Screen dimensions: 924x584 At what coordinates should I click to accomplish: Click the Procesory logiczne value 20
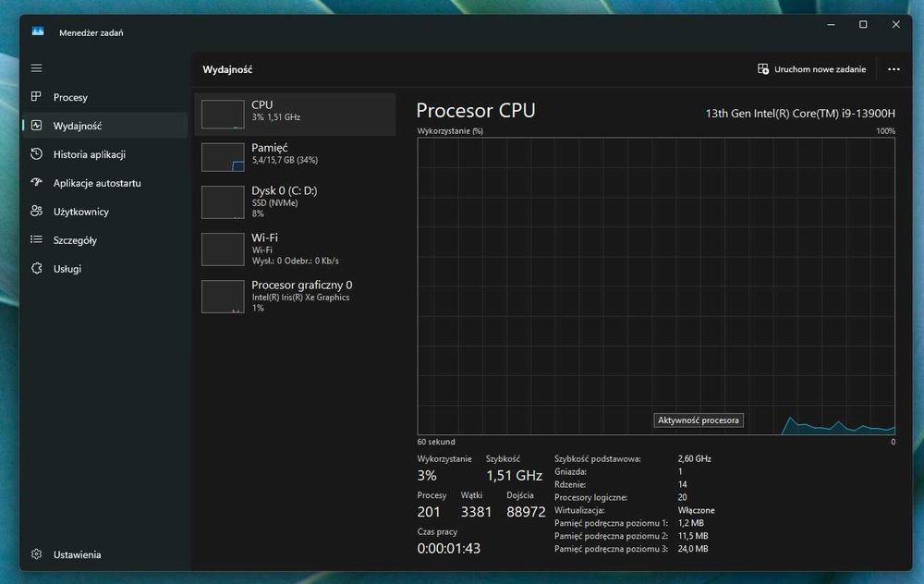coord(683,497)
